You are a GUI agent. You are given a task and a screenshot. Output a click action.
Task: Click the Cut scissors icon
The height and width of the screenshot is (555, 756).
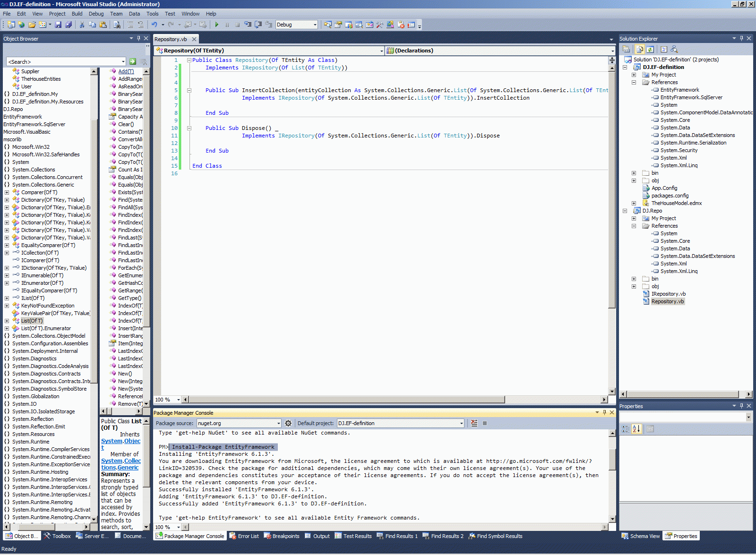(x=82, y=25)
